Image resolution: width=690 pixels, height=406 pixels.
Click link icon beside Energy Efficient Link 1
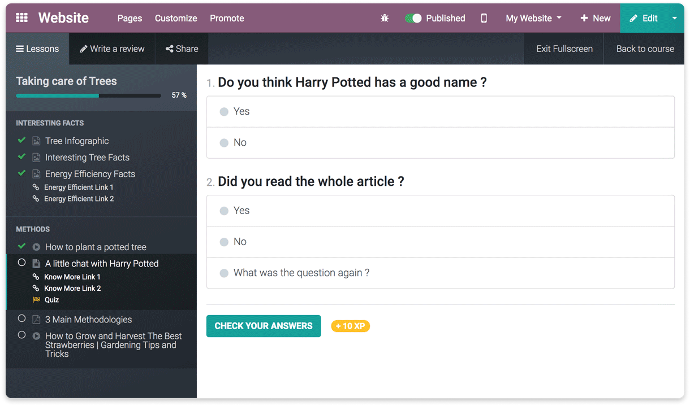(36, 187)
